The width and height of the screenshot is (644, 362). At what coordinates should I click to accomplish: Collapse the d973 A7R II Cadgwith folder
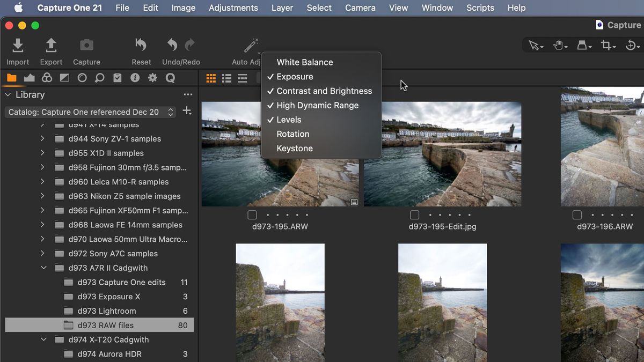click(44, 268)
